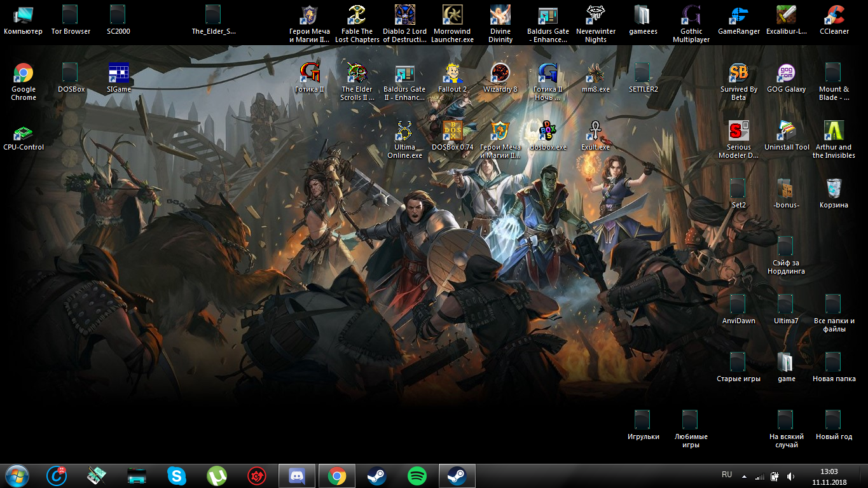Viewport: 868px width, 488px height.
Task: Show hidden system tray icons
Action: click(x=744, y=476)
